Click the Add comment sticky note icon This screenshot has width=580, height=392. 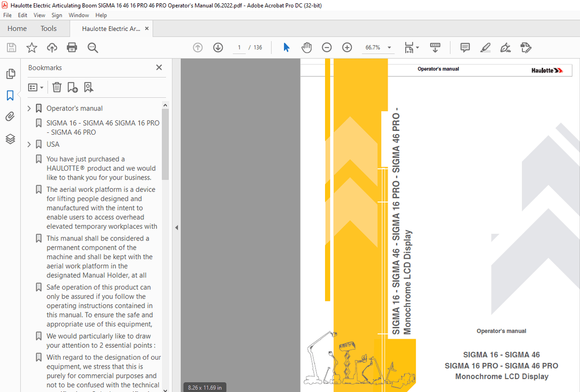(x=465, y=47)
